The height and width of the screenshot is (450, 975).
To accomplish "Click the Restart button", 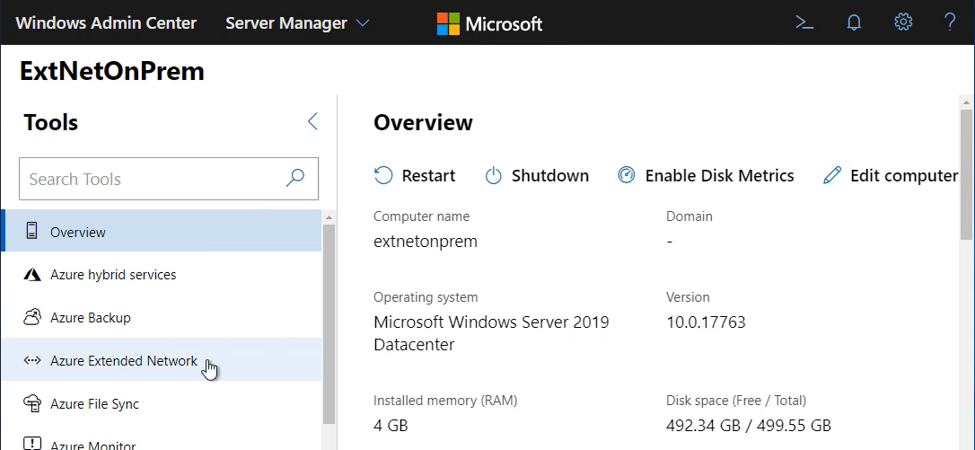I will coord(415,176).
